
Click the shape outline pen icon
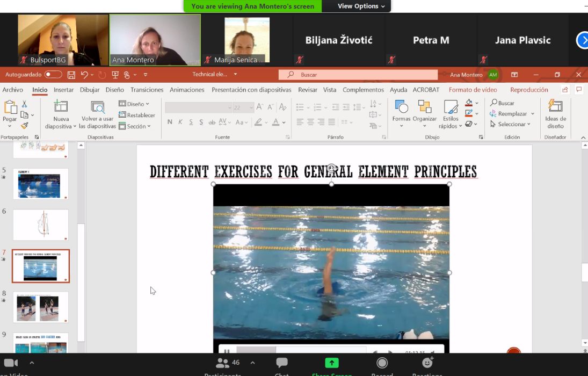tap(469, 113)
